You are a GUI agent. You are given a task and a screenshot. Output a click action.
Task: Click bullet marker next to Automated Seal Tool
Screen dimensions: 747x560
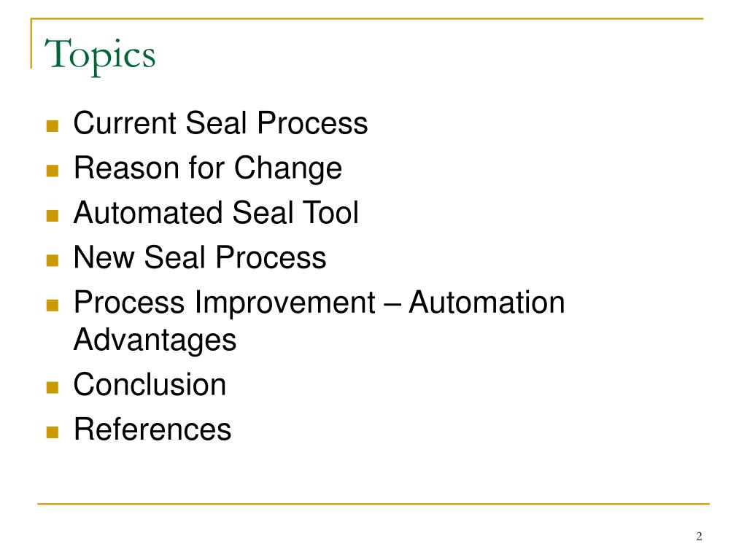tap(53, 216)
